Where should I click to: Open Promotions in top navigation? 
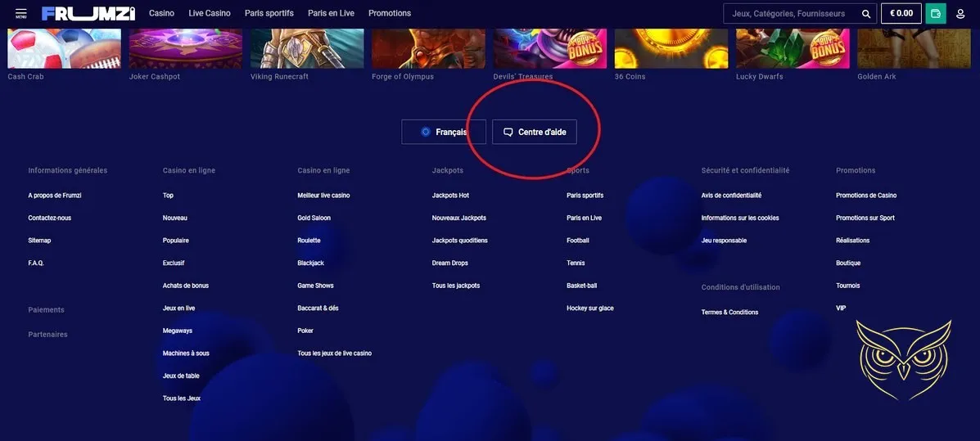coord(390,13)
